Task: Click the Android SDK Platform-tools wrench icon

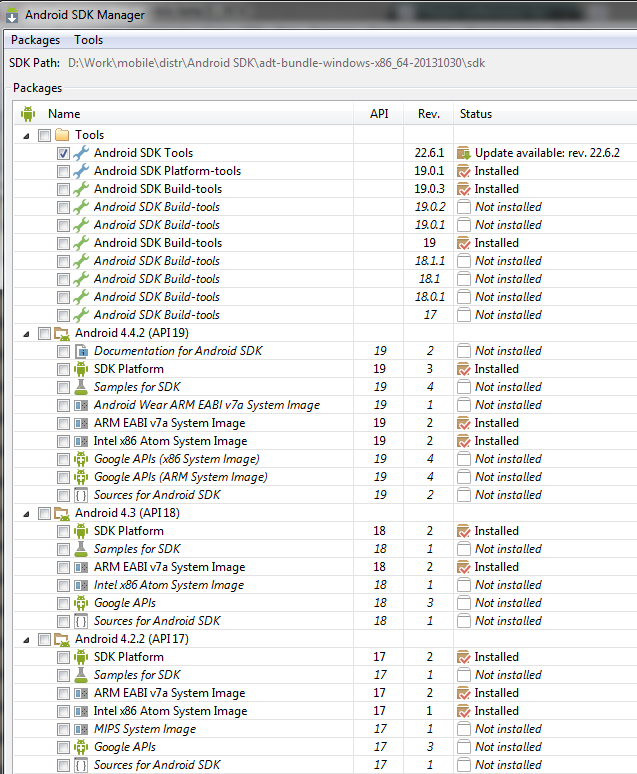Action: click(x=81, y=171)
